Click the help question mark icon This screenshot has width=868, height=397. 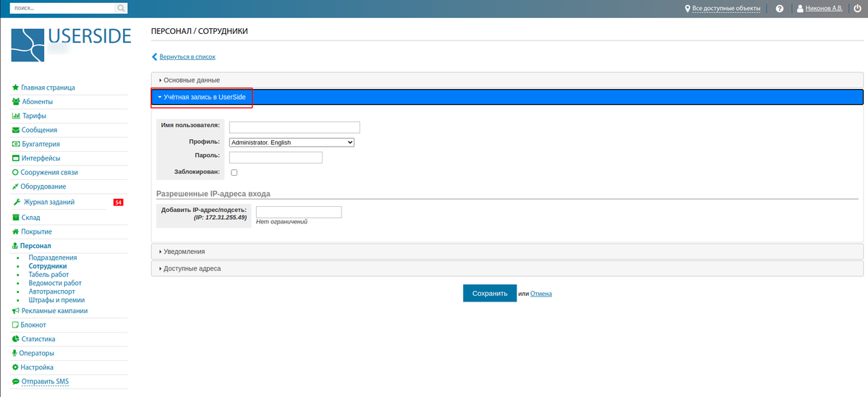779,9
